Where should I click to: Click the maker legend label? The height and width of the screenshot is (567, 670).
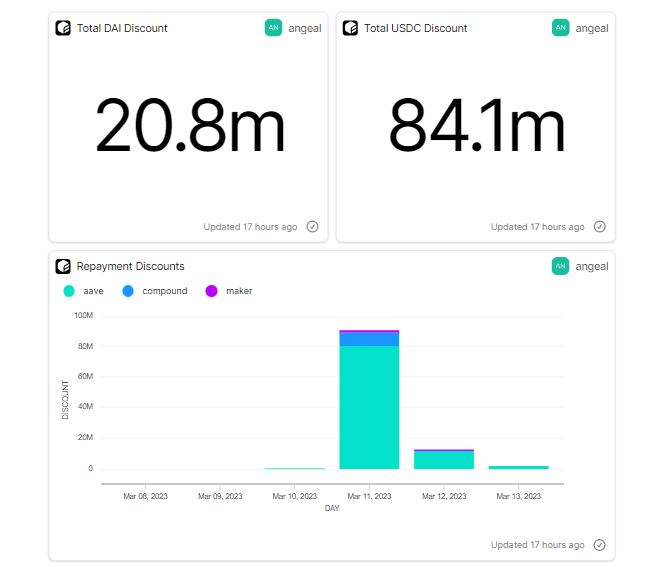pos(239,291)
